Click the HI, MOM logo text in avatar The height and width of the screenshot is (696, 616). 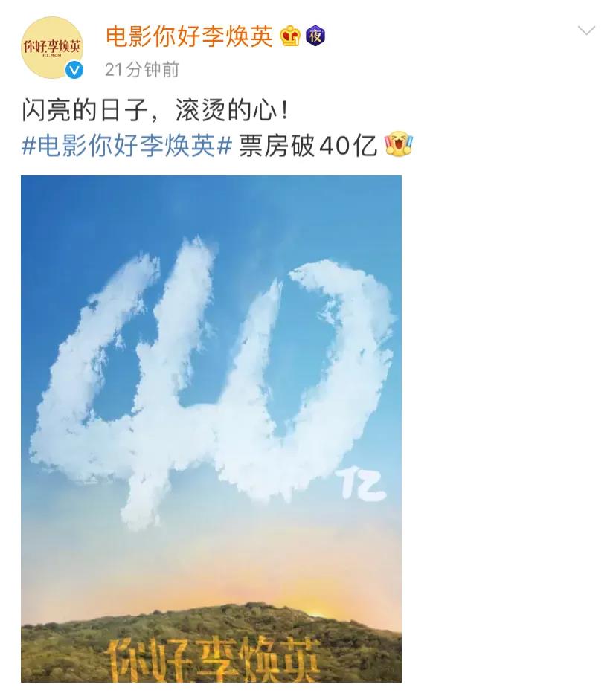(52, 56)
